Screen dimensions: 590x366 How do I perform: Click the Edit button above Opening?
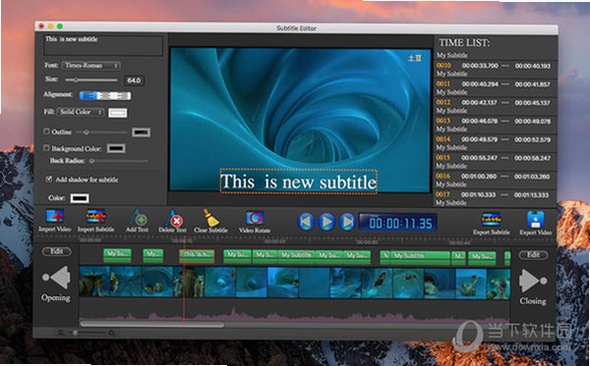pyautogui.click(x=56, y=251)
